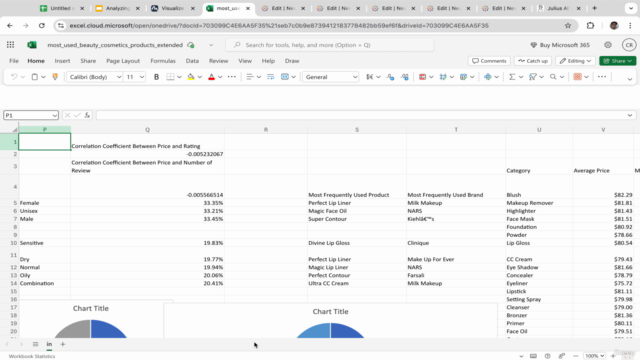Switch to the Formulas tab
The image size is (640, 360).
coord(163,61)
